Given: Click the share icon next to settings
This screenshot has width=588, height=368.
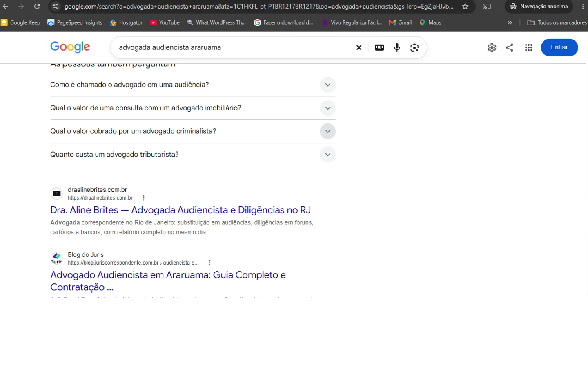Looking at the screenshot, I should click(510, 47).
